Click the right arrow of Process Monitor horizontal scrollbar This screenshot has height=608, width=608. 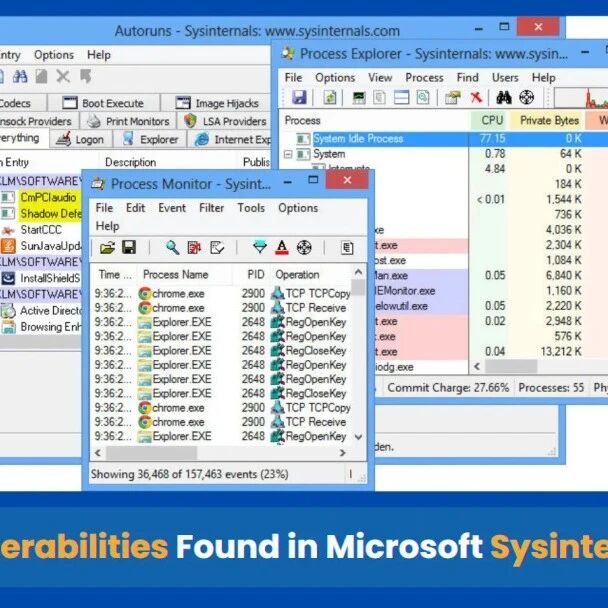pos(342,453)
